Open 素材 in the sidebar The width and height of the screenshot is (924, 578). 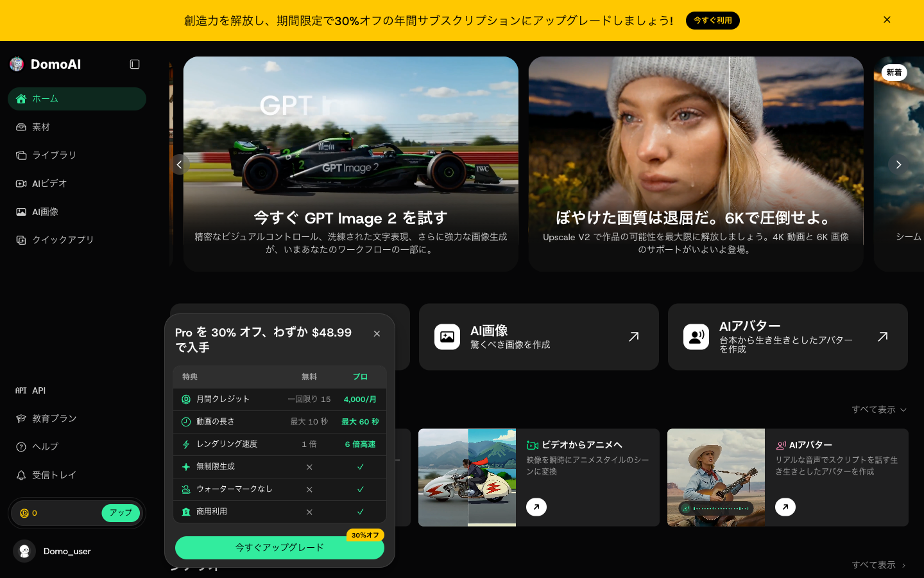point(77,127)
